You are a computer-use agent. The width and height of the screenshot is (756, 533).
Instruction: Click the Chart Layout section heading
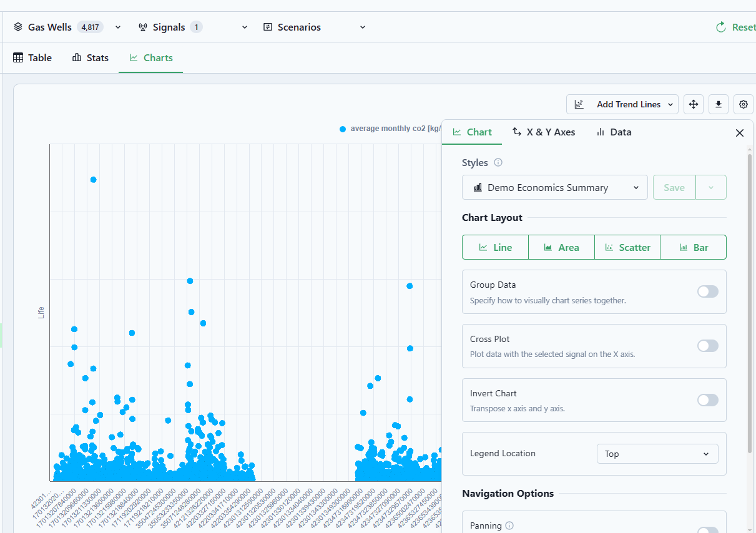point(492,218)
